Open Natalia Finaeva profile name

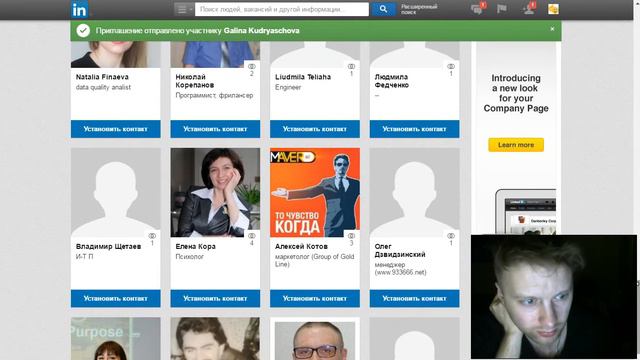tap(102, 77)
